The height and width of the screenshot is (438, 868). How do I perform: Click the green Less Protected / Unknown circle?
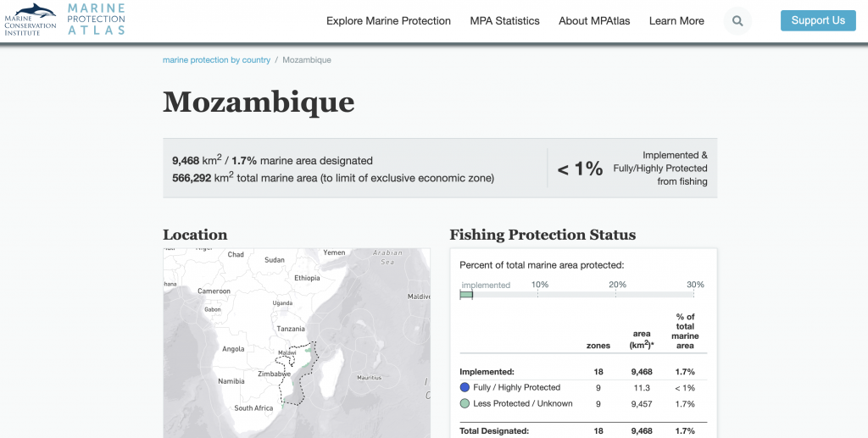[465, 403]
